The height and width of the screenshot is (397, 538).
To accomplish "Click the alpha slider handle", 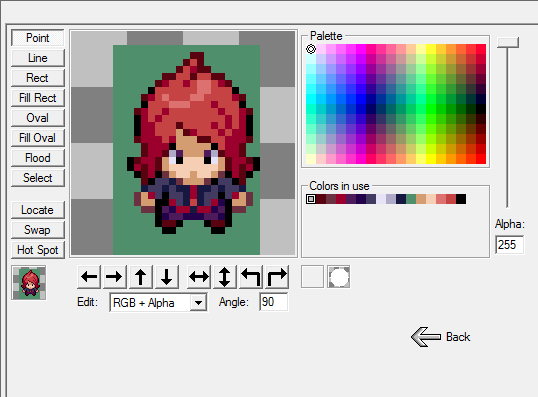I will pos(508,42).
